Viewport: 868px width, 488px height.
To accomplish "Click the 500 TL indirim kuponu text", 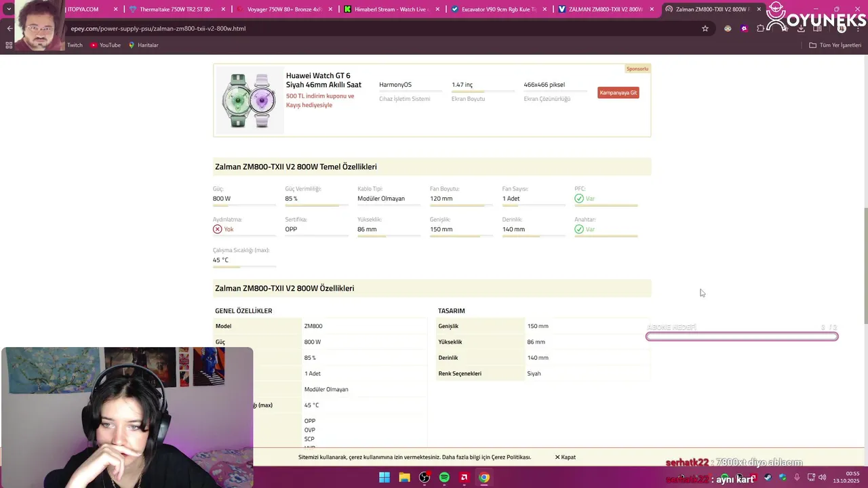I will pyautogui.click(x=320, y=100).
